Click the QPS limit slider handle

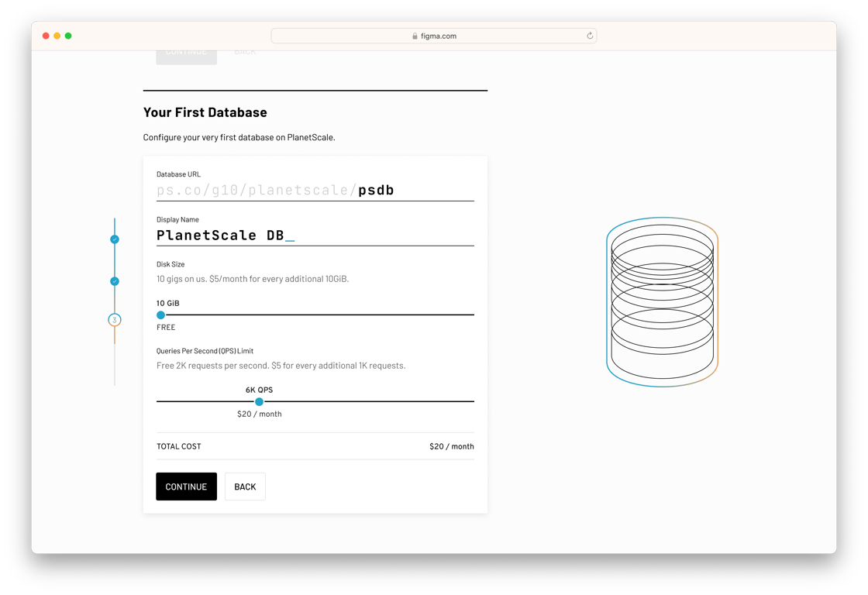pyautogui.click(x=259, y=402)
